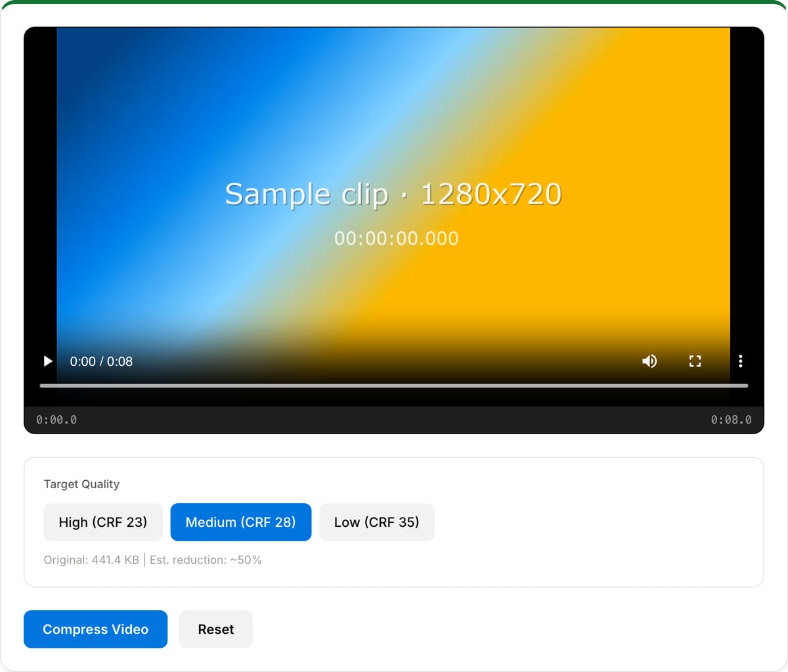This screenshot has height=672, width=788.
Task: Click the trim end label 0:08.0
Action: click(731, 420)
